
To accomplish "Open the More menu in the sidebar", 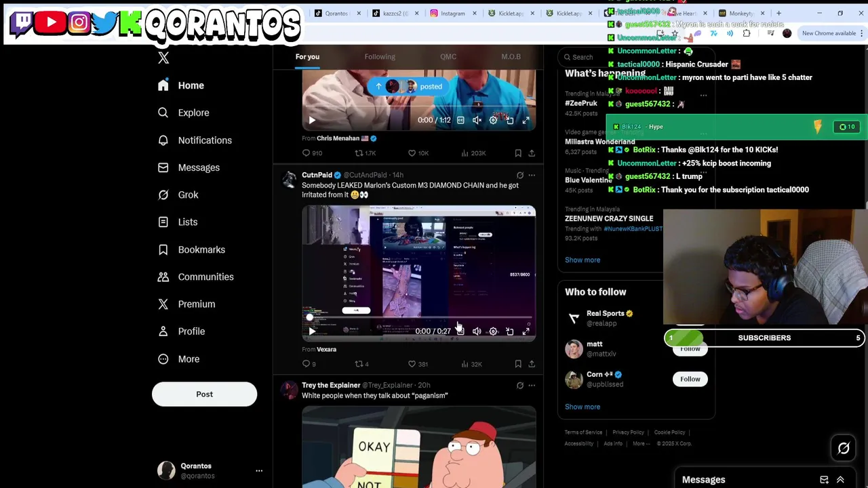I will 178,359.
